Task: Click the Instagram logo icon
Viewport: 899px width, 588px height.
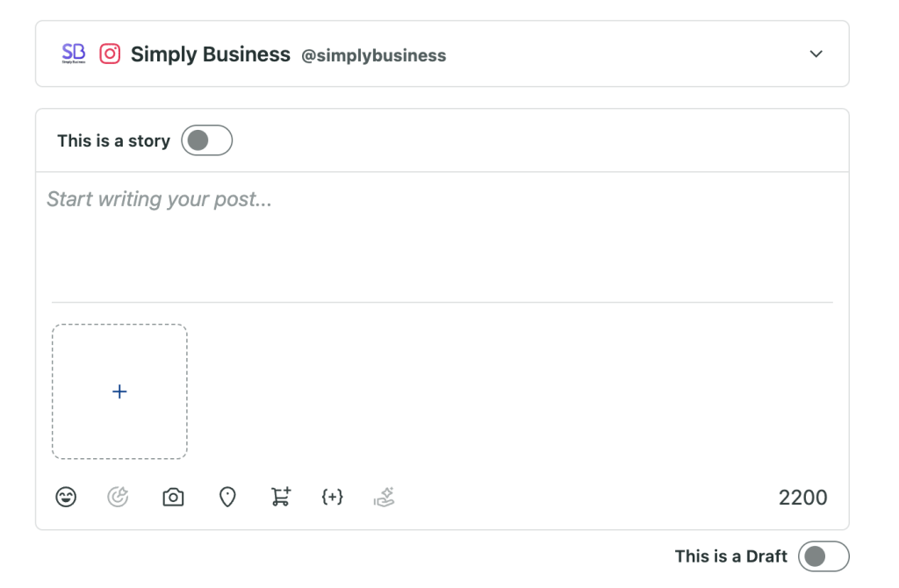Action: pos(110,54)
